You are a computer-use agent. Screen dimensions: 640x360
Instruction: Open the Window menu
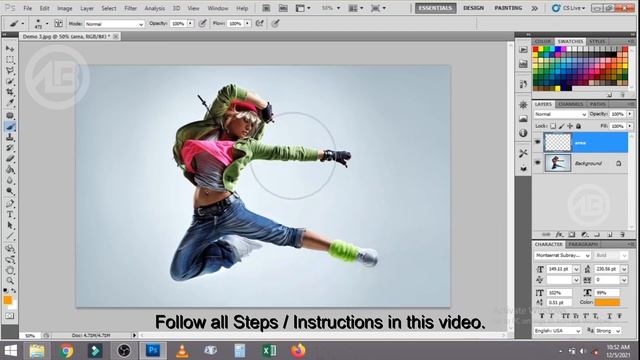[218, 8]
